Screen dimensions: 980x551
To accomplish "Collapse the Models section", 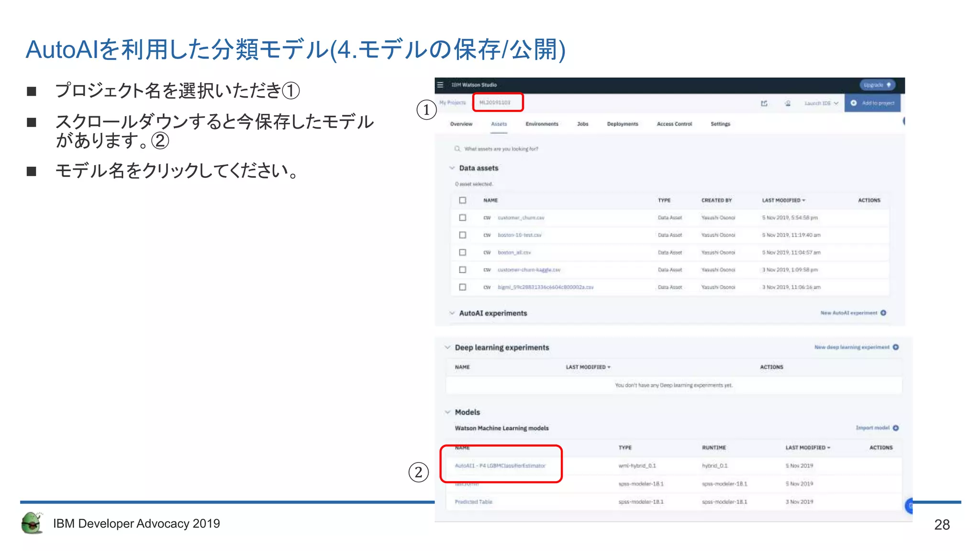I will point(447,412).
